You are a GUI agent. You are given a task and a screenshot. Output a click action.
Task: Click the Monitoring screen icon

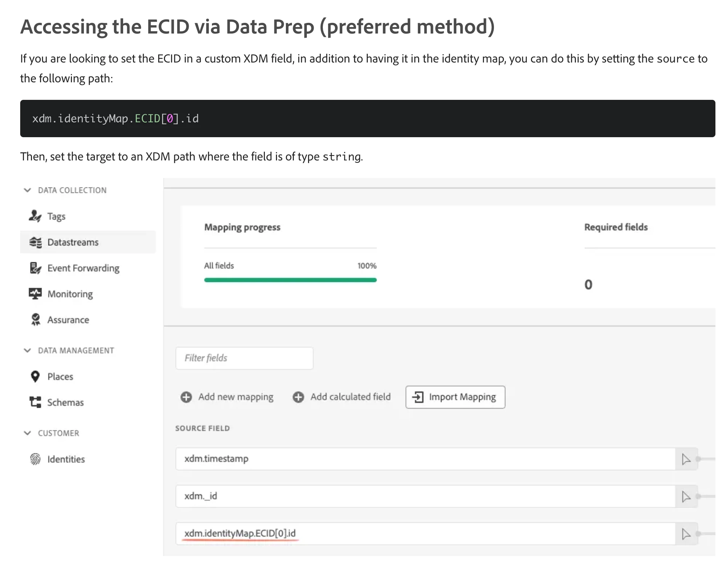(x=35, y=294)
